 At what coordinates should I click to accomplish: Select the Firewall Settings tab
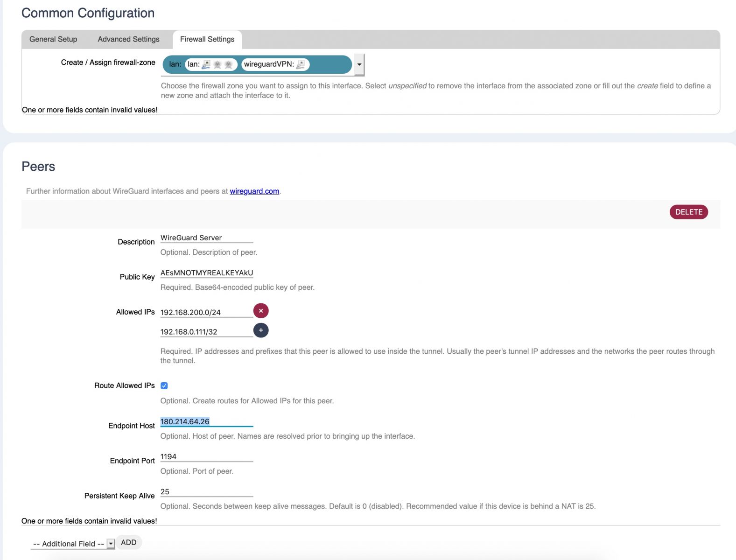pyautogui.click(x=207, y=39)
